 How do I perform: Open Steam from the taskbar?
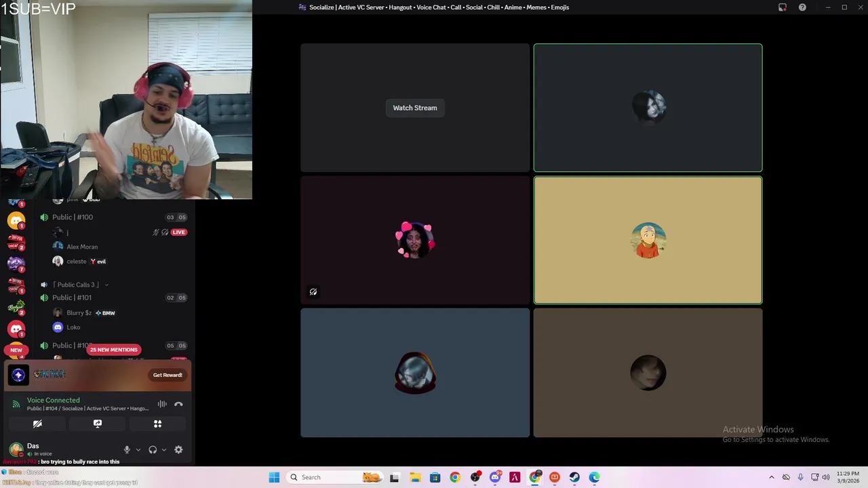click(x=574, y=477)
